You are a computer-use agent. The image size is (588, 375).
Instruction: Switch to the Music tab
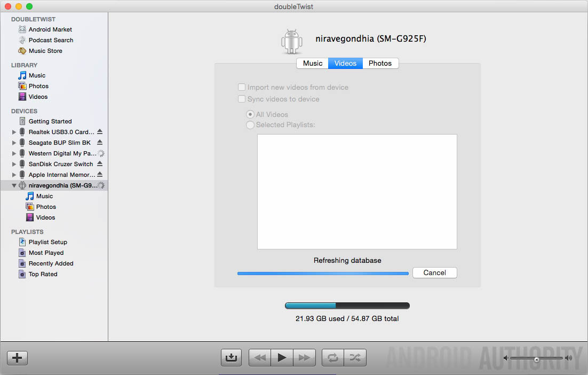pyautogui.click(x=312, y=64)
